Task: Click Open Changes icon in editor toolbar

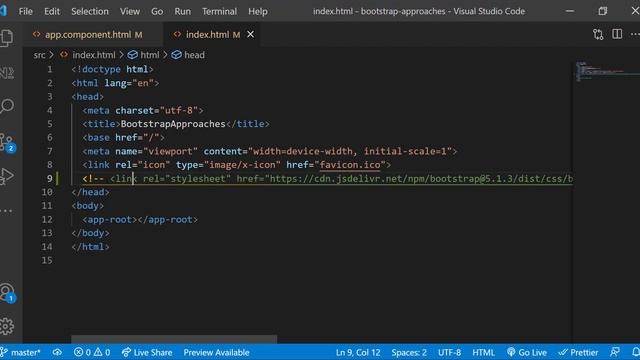Action: (598, 34)
